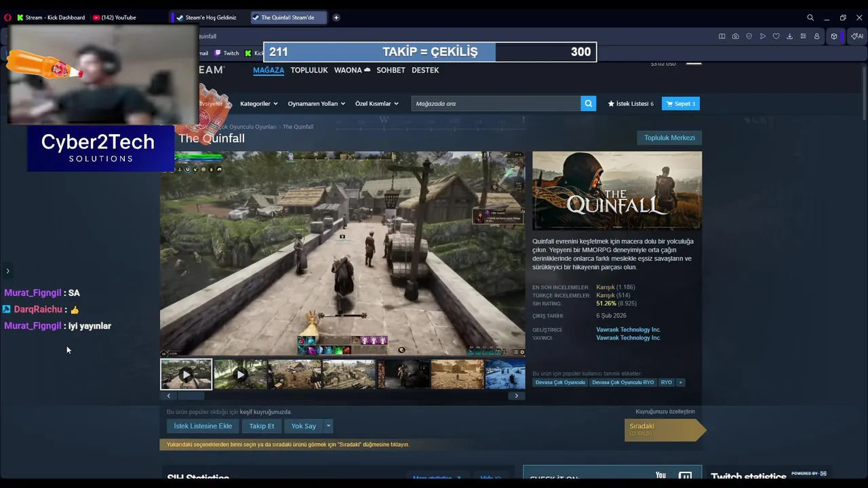Image resolution: width=868 pixels, height=488 pixels.
Task: Open the browser AI assistant button
Action: click(857, 36)
